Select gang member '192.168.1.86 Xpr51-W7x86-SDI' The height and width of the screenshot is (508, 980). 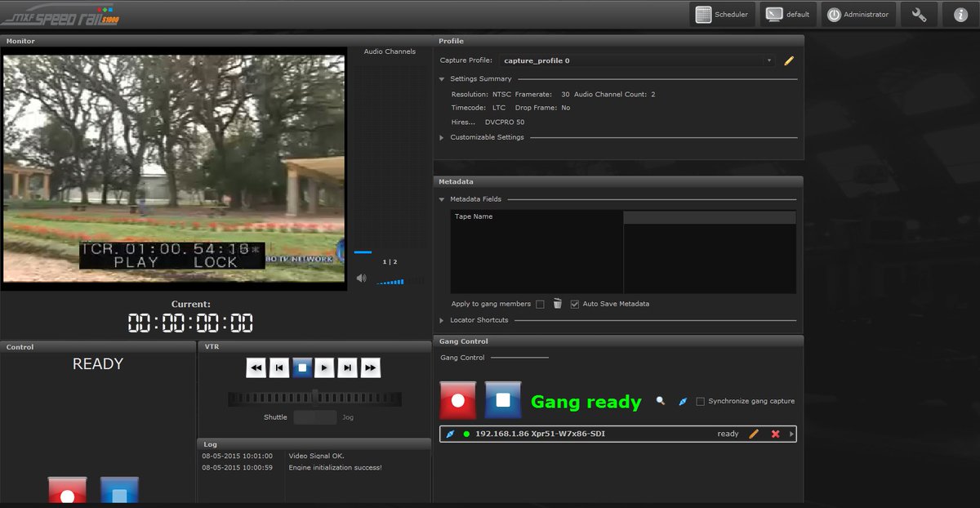click(x=617, y=434)
